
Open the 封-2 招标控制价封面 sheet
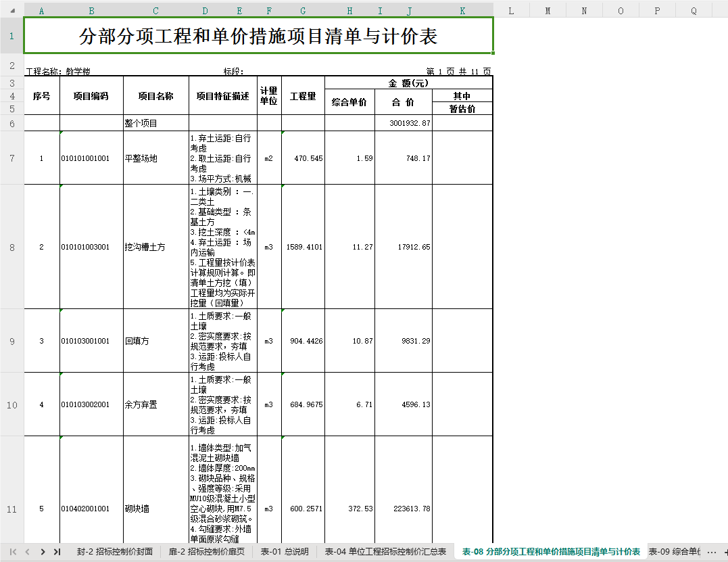point(115,552)
